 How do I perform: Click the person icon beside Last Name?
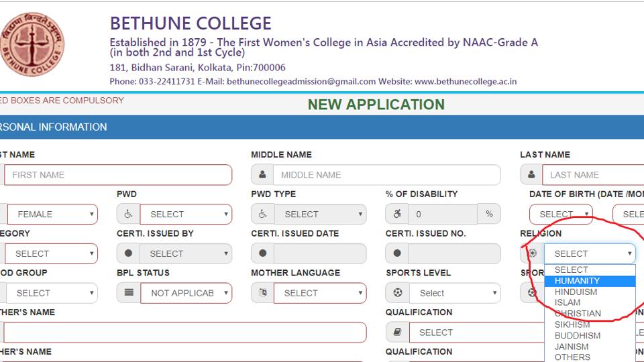point(531,175)
